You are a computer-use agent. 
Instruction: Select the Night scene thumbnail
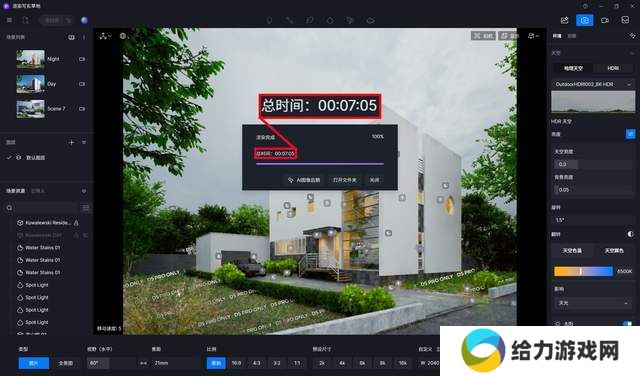(x=30, y=59)
